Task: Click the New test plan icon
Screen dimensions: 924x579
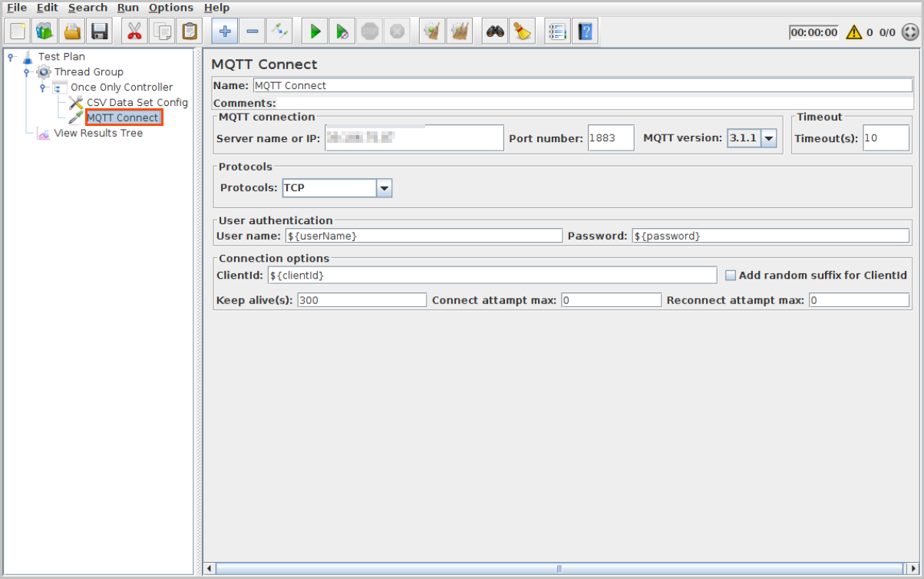Action: pyautogui.click(x=18, y=31)
